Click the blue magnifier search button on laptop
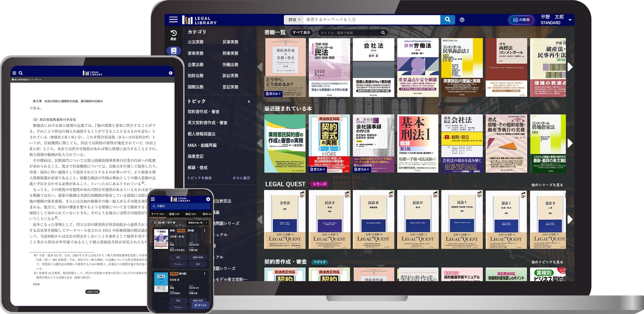The height and width of the screenshot is (314, 644). coord(447,19)
